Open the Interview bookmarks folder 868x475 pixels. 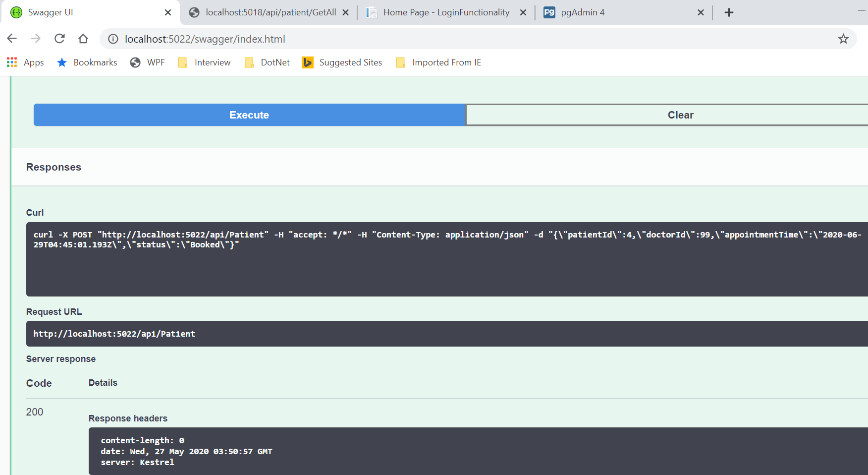click(204, 62)
